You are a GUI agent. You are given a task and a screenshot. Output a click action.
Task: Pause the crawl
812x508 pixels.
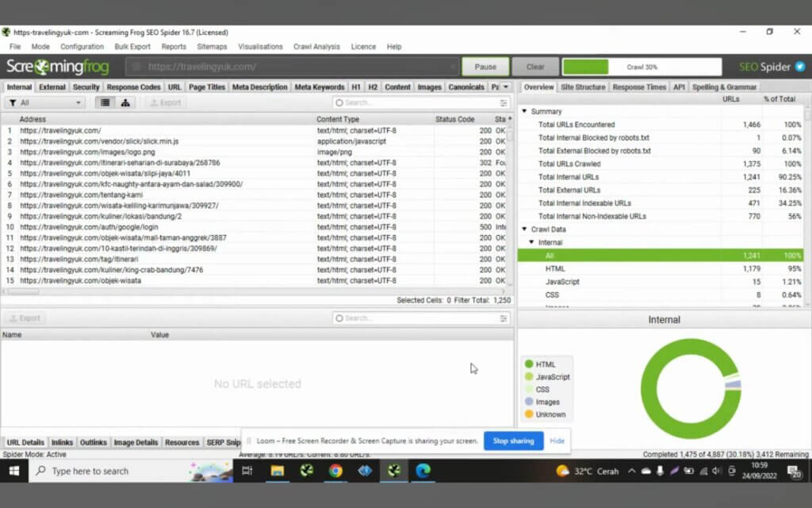click(485, 67)
